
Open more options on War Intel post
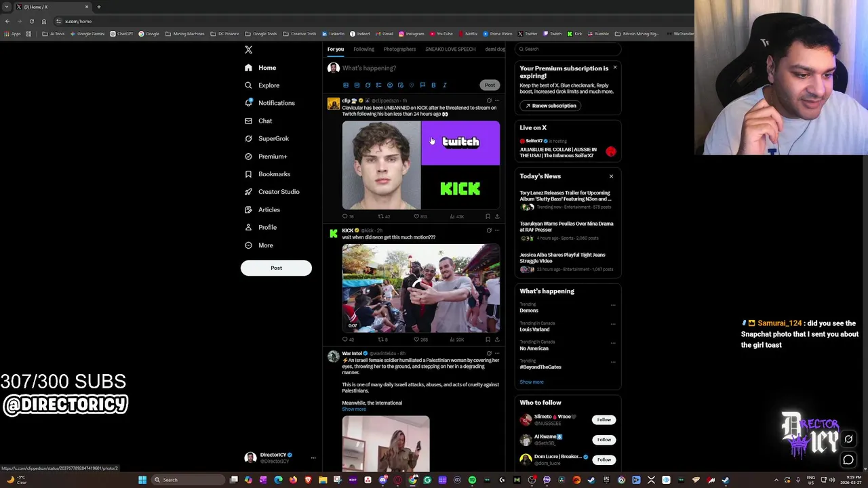pyautogui.click(x=497, y=353)
